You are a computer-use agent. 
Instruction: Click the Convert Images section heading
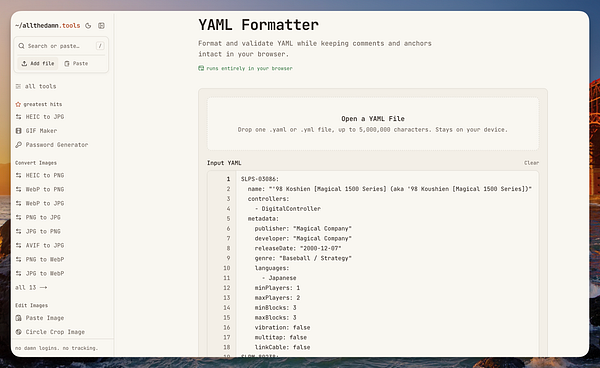[36, 163]
